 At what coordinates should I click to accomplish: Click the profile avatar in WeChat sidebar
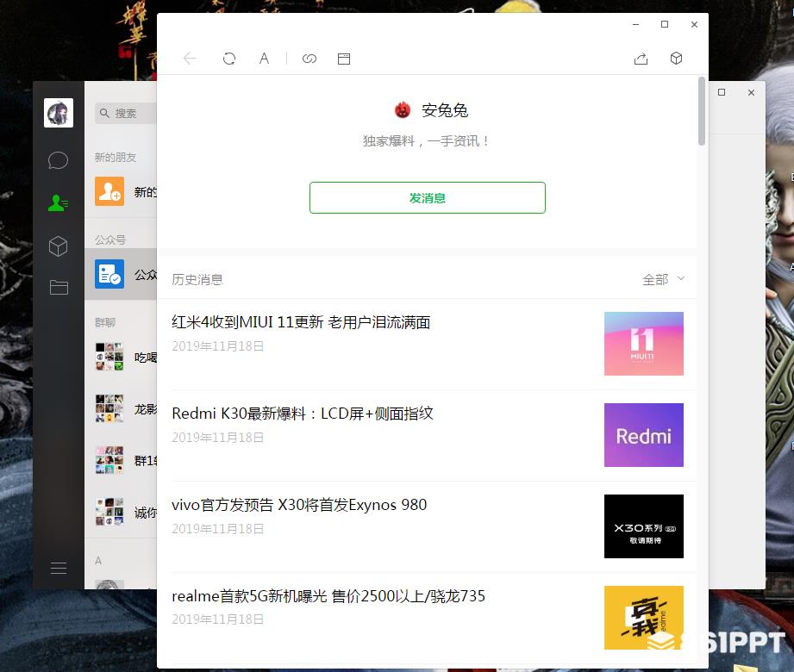(59, 113)
